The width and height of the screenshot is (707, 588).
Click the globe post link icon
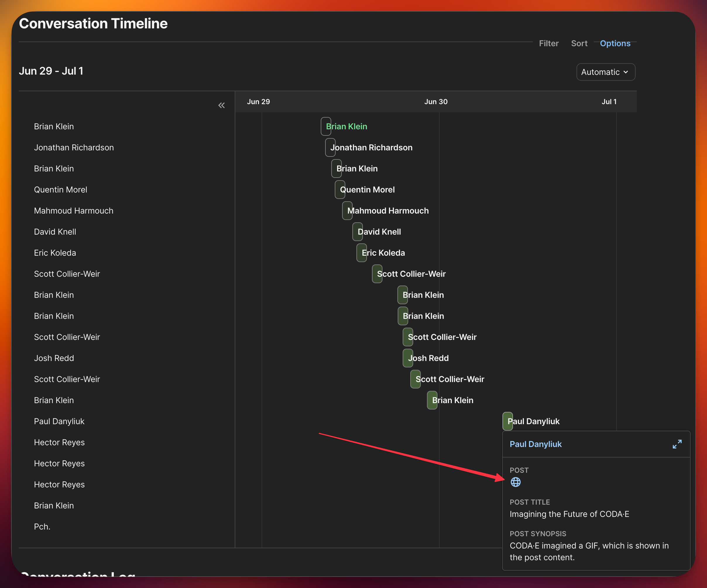[x=515, y=482]
